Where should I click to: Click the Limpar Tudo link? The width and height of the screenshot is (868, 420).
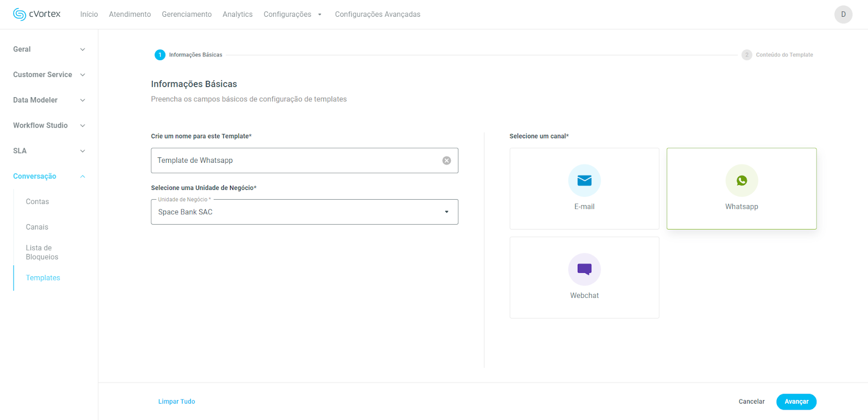pyautogui.click(x=176, y=402)
